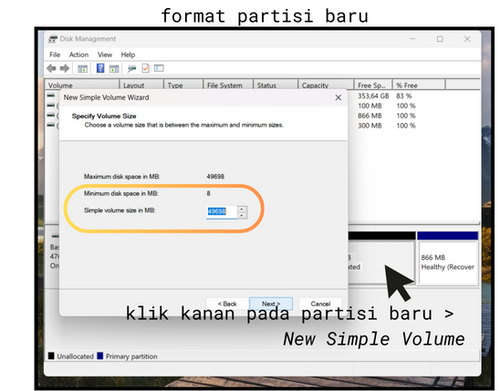The image size is (500, 391).
Task: Click the Back button in the wizard
Action: pyautogui.click(x=227, y=304)
